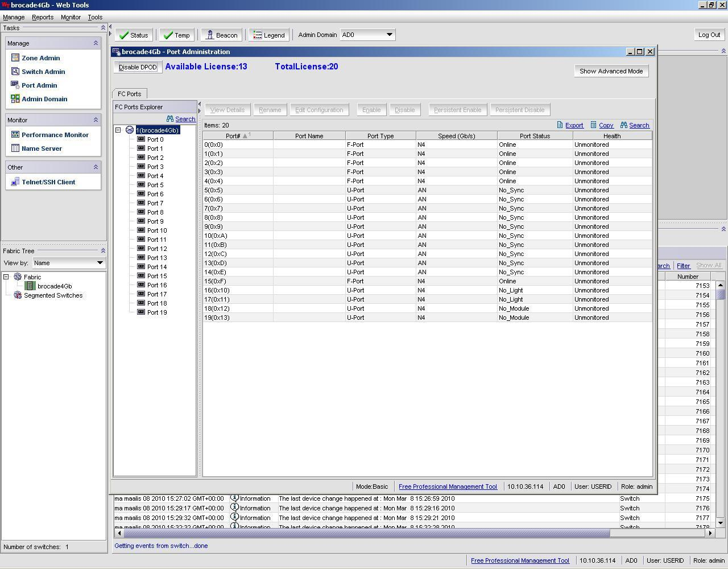
Task: Collapse the Monitor section
Action: 96,119
